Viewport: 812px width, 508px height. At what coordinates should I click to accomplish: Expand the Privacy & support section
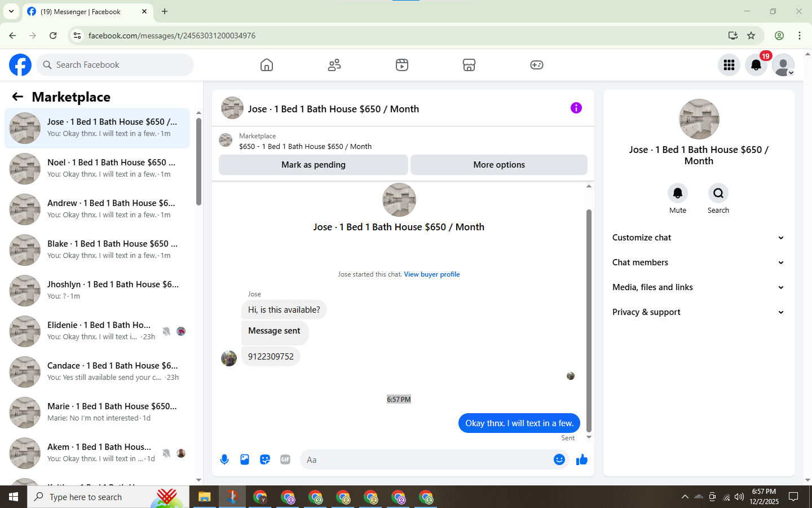pyautogui.click(x=699, y=312)
